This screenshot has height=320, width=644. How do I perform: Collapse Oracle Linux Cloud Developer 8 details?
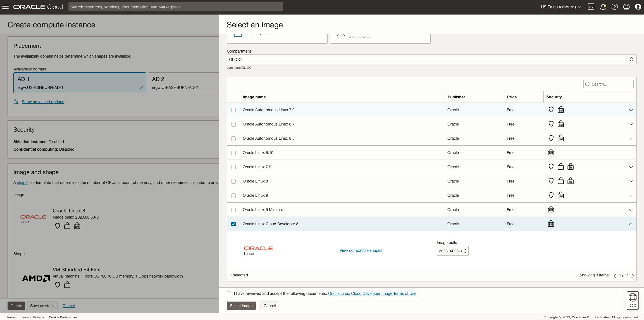coord(631,224)
